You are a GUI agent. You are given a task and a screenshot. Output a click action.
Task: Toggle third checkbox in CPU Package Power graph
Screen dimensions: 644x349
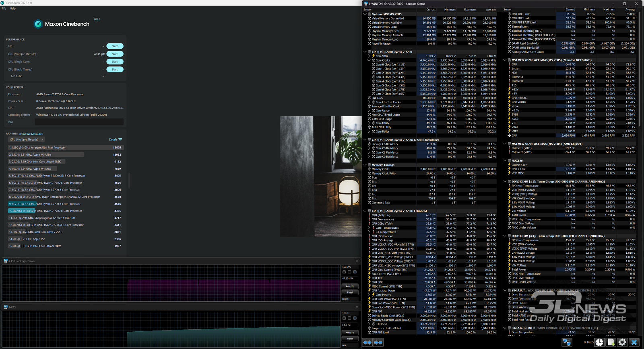355,272
